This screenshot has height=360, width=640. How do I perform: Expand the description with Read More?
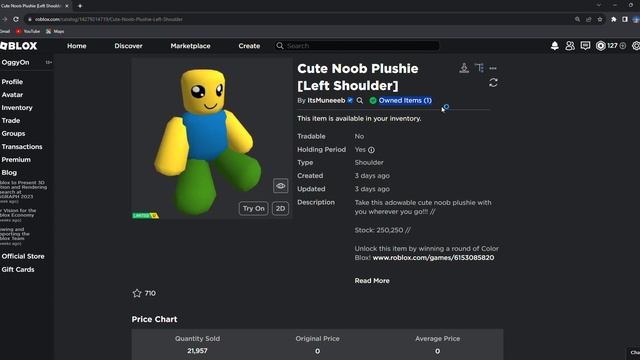(372, 281)
